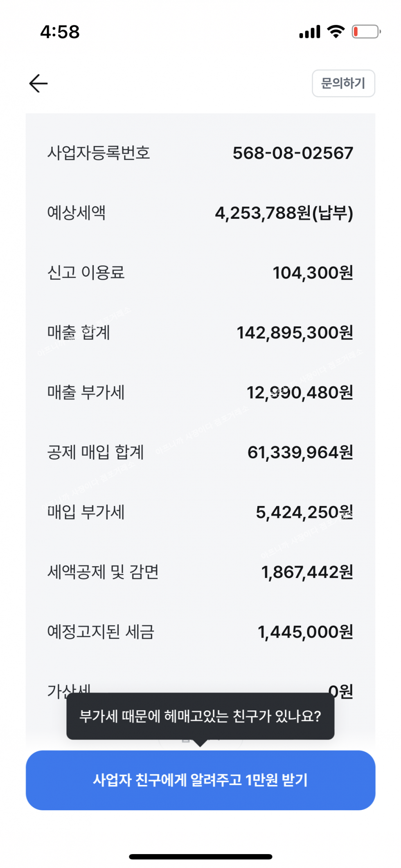Image resolution: width=401 pixels, height=868 pixels.
Task: Tap 사업자 친구에게 알려주고 1만원 받기 button
Action: coord(200,780)
